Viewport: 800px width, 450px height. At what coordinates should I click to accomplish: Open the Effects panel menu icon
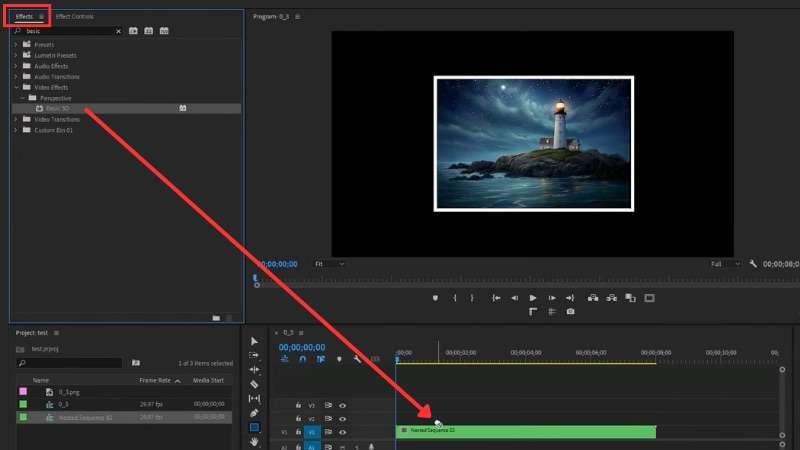coord(41,17)
